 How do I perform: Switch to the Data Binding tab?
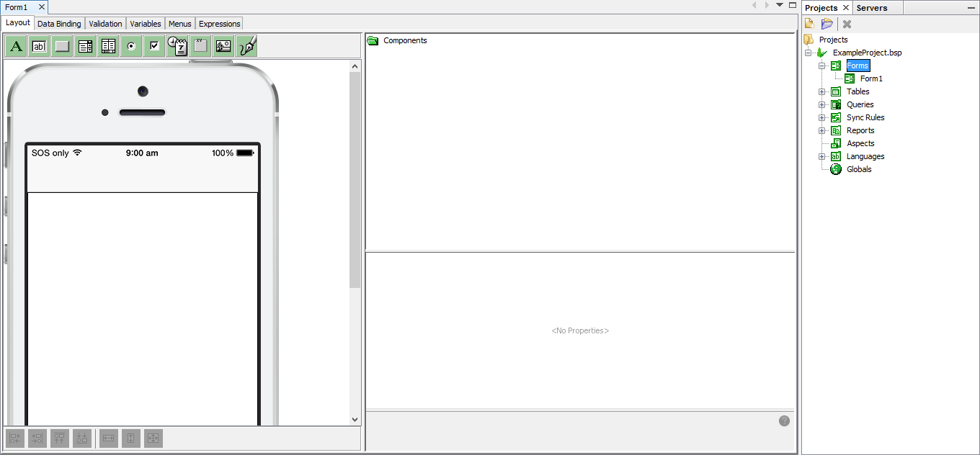(x=59, y=24)
